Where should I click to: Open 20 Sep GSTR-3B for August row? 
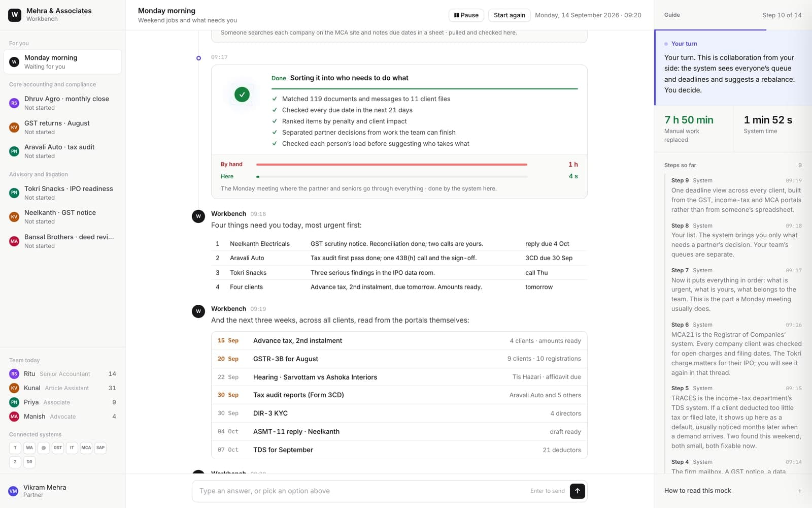tap(399, 359)
